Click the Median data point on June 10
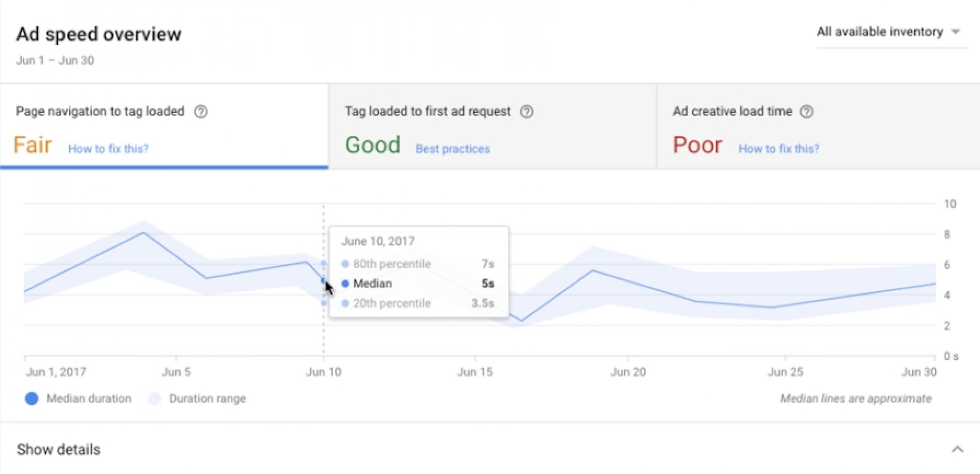The width and height of the screenshot is (980, 474). point(323,280)
